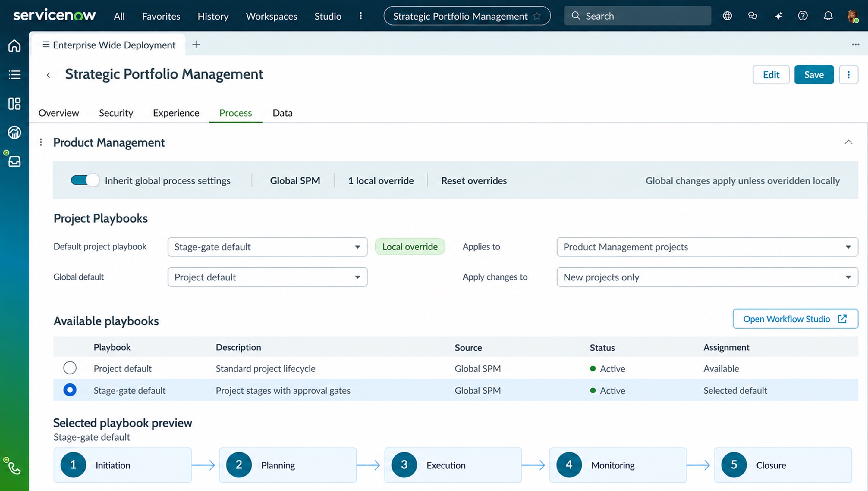Open the analytics chart icon in the sidebar
The width and height of the screenshot is (868, 491).
coord(14,133)
